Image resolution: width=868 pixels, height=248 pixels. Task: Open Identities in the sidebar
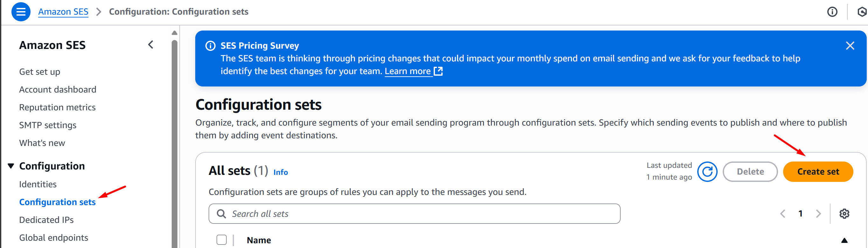(38, 184)
